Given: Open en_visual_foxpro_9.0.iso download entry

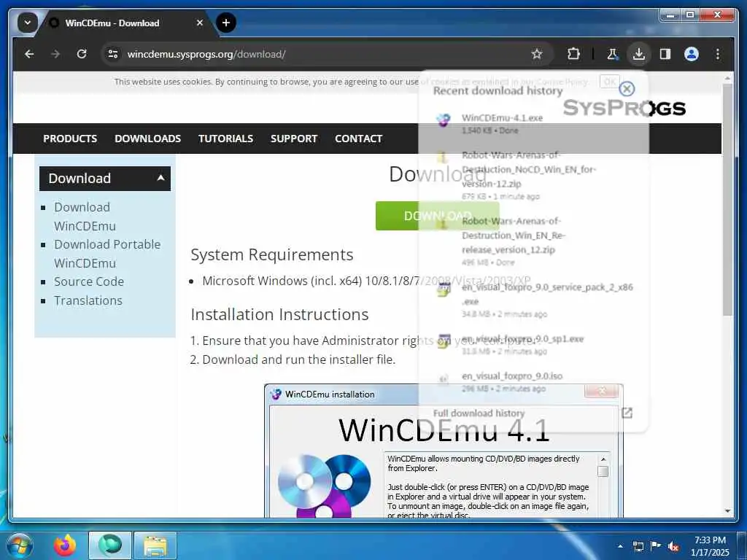Looking at the screenshot, I should tap(533, 382).
